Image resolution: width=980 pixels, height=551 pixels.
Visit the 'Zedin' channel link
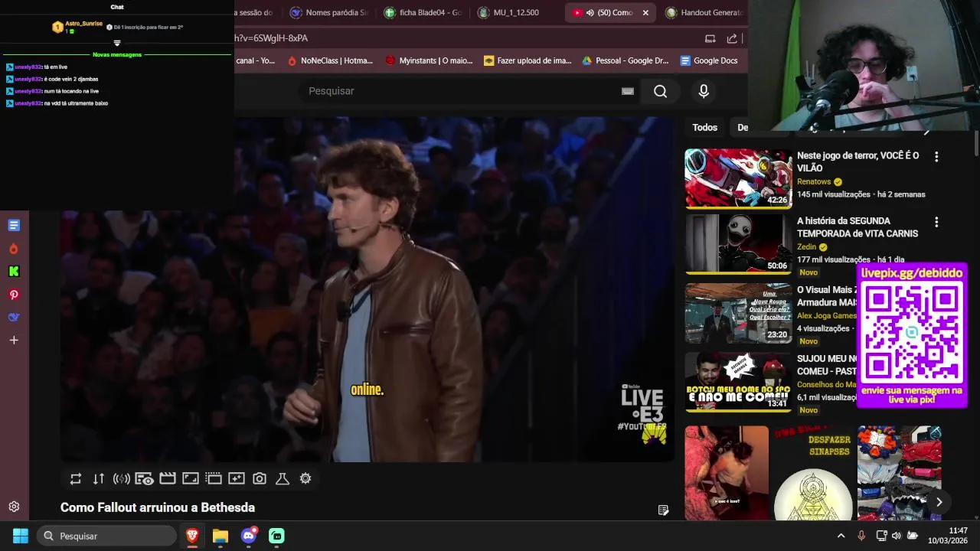[807, 247]
